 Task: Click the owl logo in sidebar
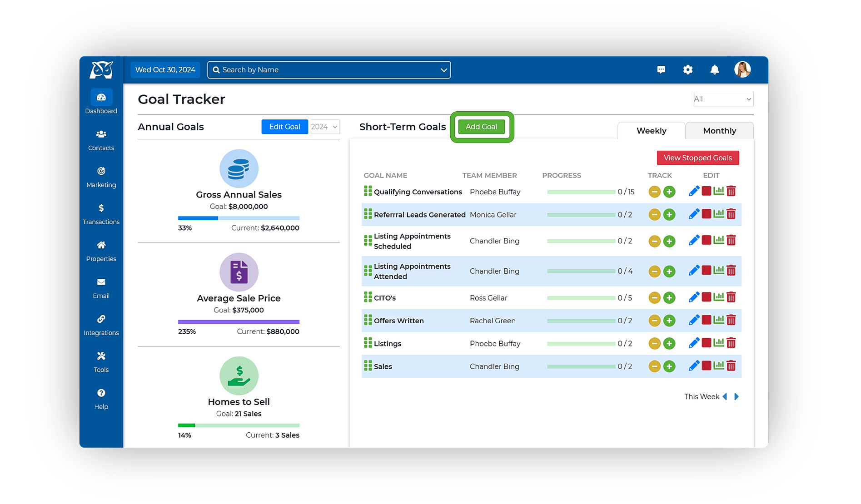click(101, 70)
